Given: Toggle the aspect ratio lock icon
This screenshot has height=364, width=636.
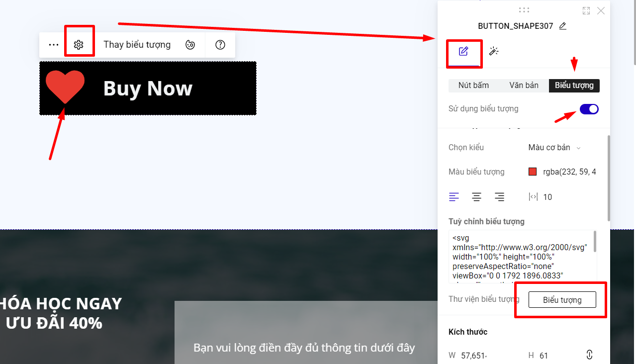Looking at the screenshot, I should pos(589,355).
